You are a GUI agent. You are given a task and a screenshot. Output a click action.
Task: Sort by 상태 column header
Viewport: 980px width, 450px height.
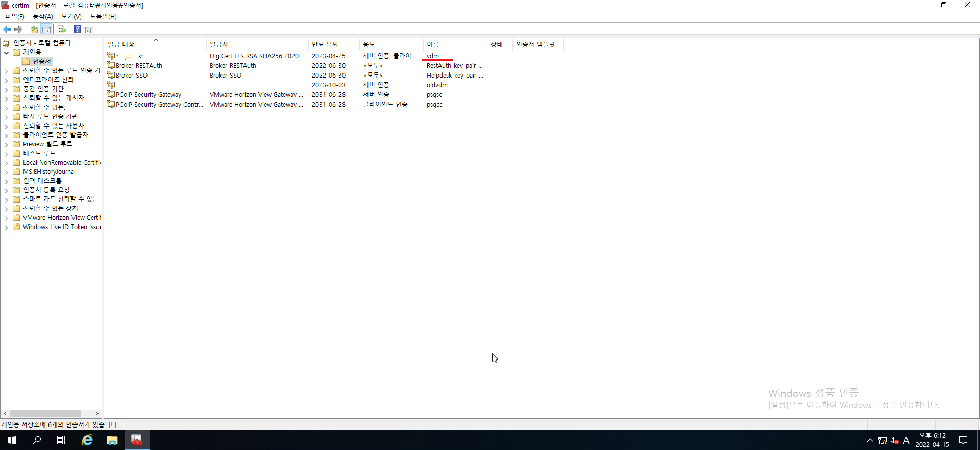(500, 44)
